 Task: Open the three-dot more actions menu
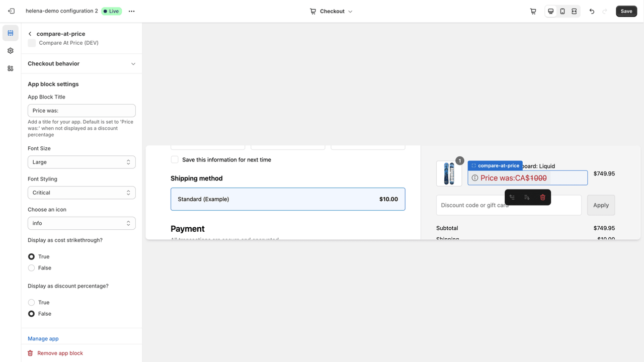tap(132, 11)
